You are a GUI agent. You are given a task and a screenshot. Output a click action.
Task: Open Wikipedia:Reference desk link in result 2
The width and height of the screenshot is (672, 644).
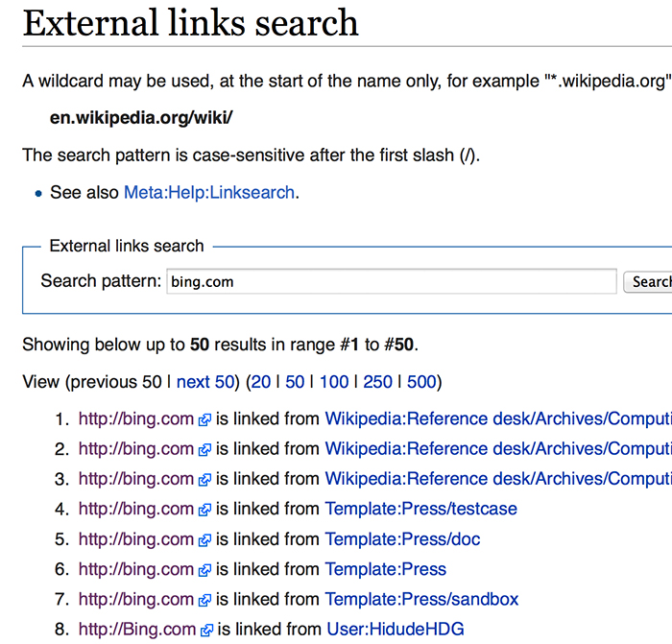498,448
